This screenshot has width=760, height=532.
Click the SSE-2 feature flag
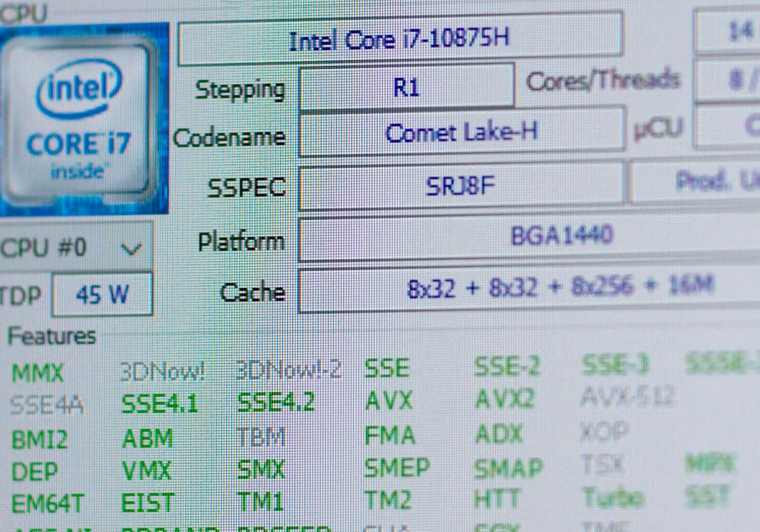tap(507, 366)
